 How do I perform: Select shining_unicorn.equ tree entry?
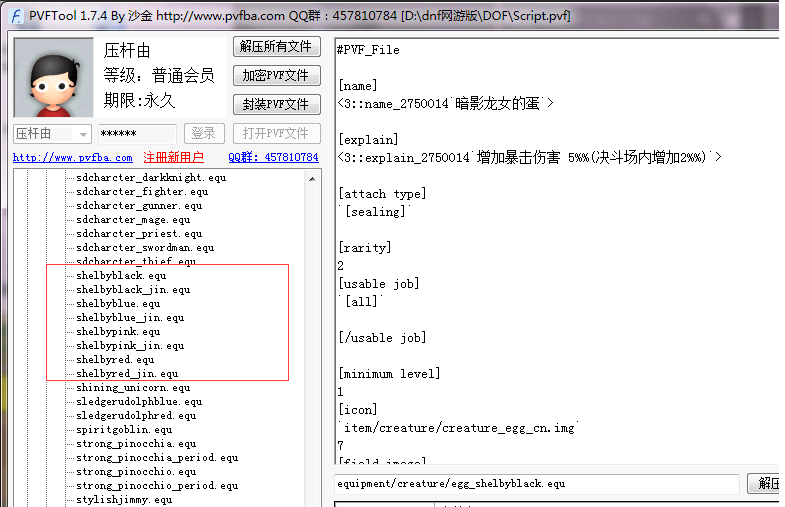tap(133, 387)
